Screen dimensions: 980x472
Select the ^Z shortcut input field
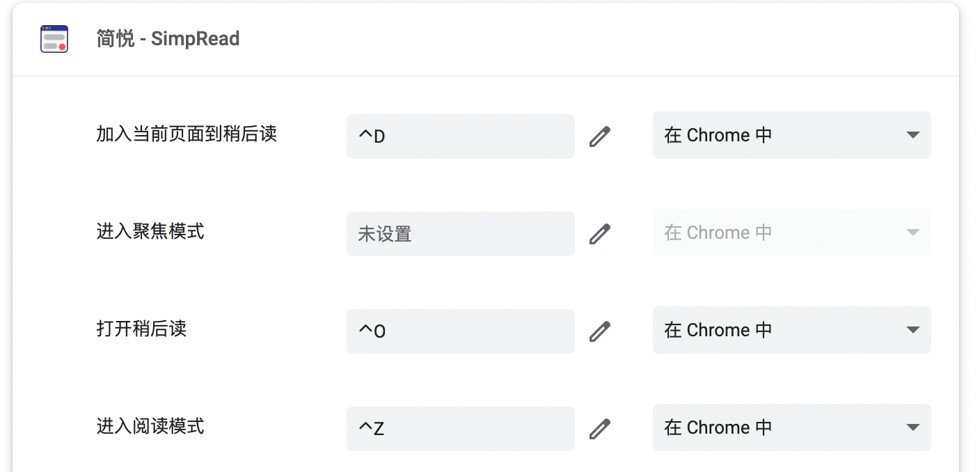click(x=460, y=429)
